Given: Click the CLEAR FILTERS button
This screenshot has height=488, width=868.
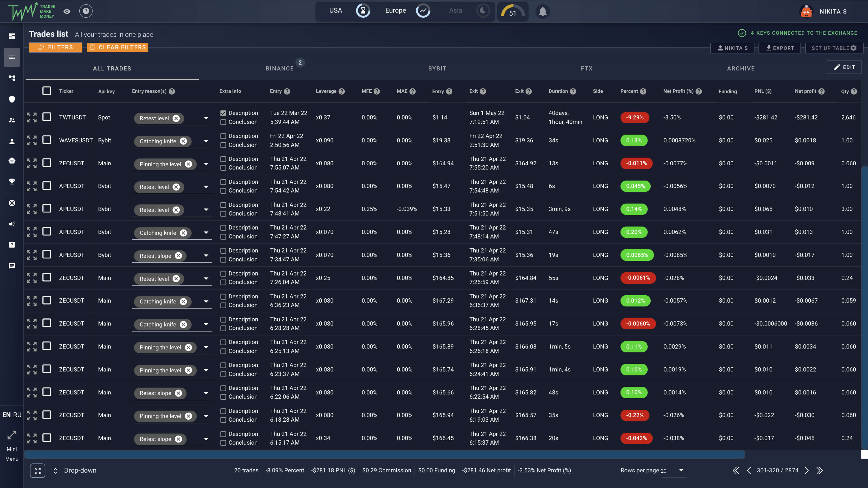Looking at the screenshot, I should click(118, 47).
